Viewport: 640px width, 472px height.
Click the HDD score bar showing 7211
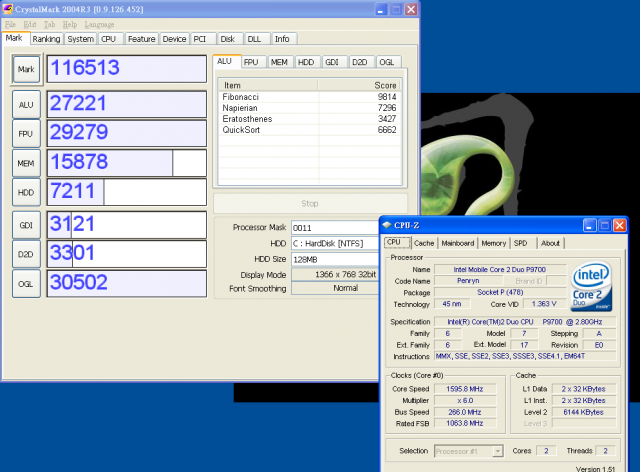[x=127, y=192]
